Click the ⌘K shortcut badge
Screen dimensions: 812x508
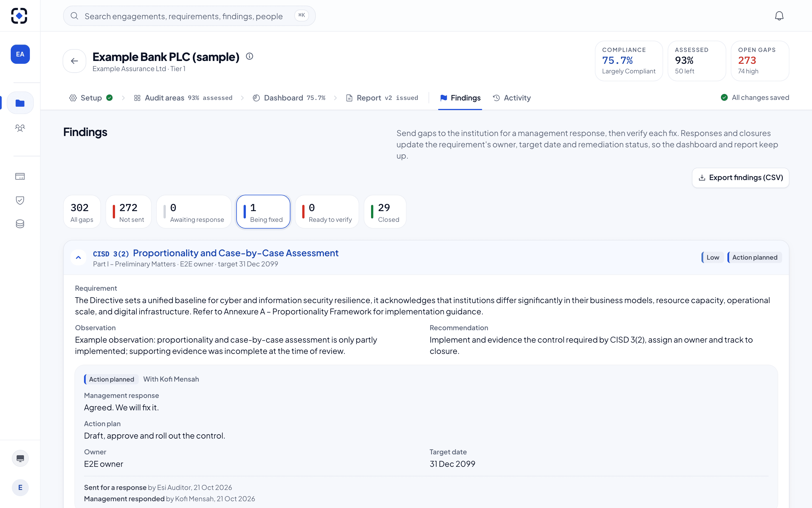(301, 15)
